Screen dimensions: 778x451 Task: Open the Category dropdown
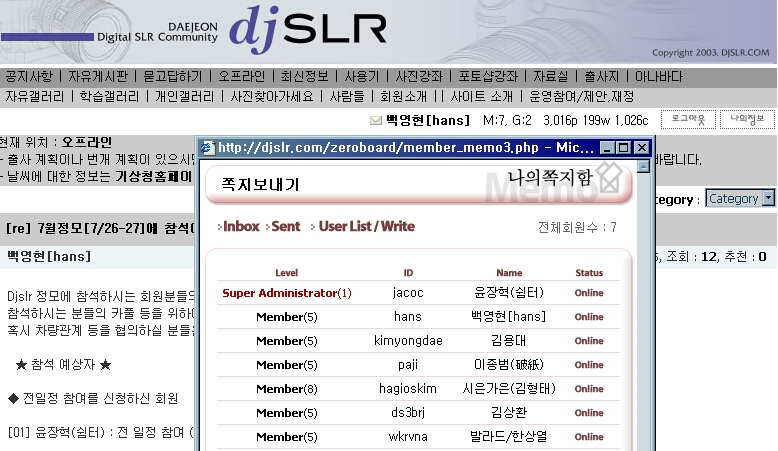(x=740, y=198)
